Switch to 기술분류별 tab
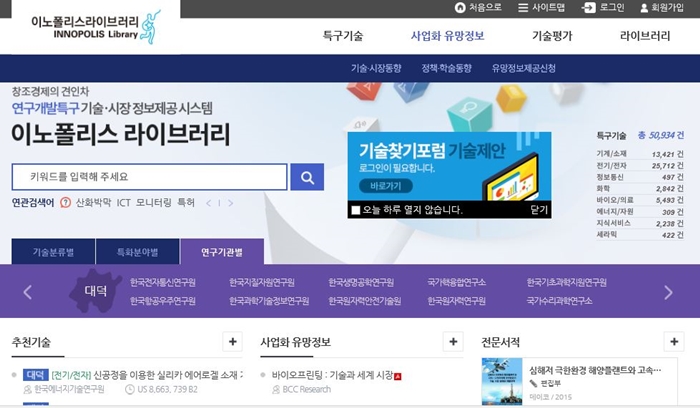This screenshot has height=408, width=700. [x=53, y=252]
